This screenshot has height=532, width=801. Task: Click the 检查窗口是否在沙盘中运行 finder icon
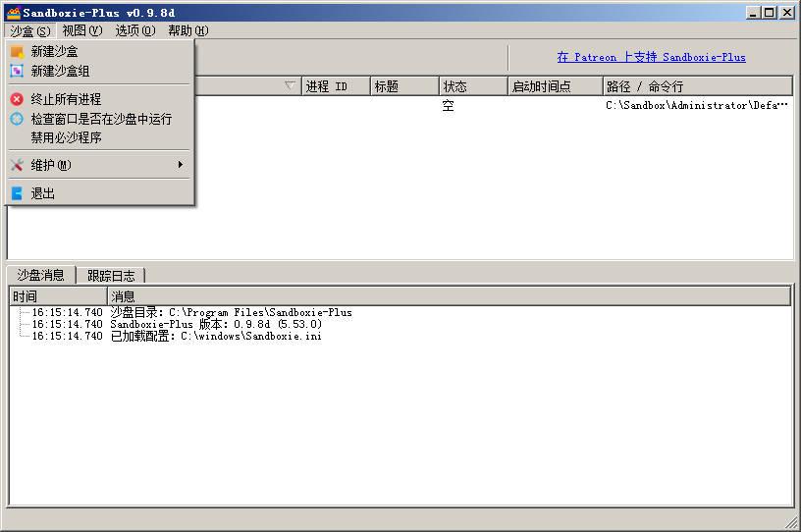tap(17, 119)
